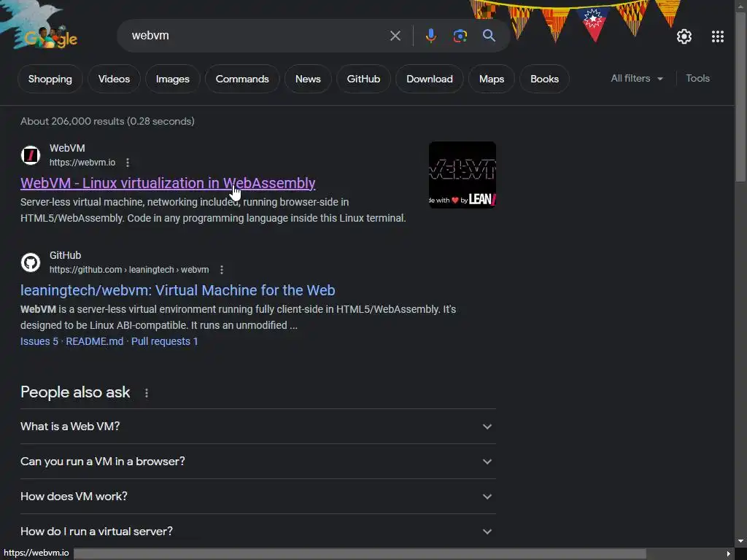Select the GitHub filter chip
747x560 pixels.
point(363,79)
